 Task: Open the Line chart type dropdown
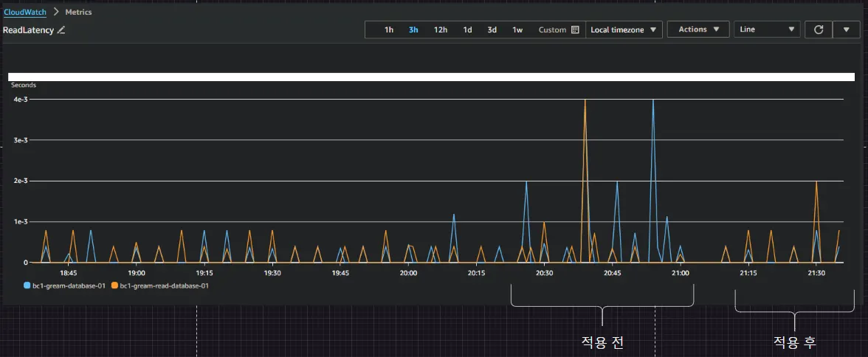(768, 30)
